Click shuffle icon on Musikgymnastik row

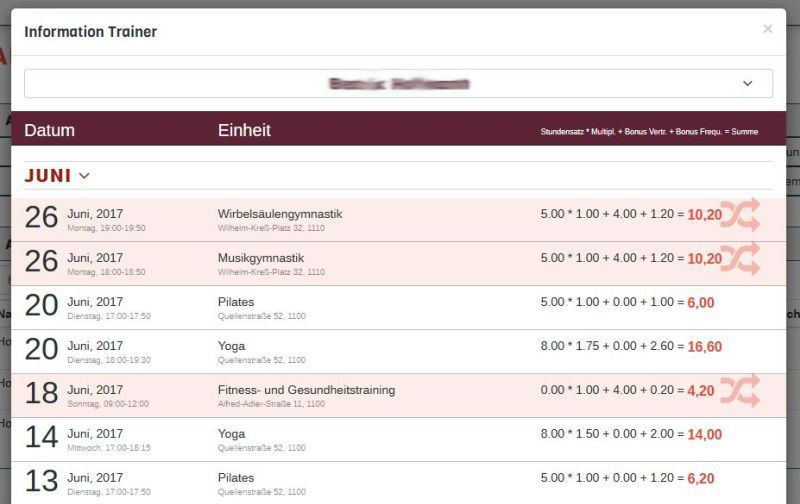740,258
